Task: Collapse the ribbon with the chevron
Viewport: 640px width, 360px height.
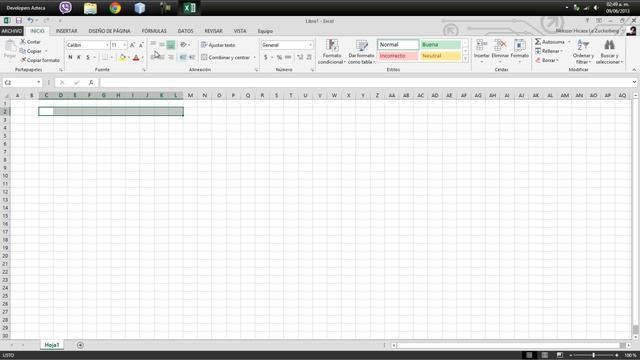Action: 634,70
